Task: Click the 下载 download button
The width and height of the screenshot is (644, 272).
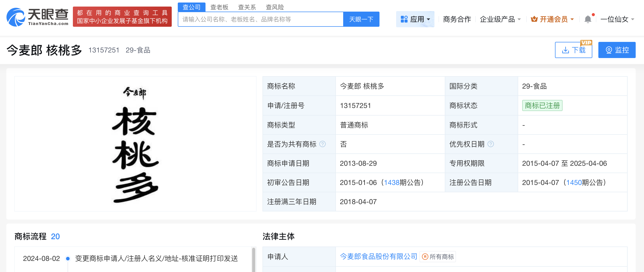Action: tap(574, 50)
